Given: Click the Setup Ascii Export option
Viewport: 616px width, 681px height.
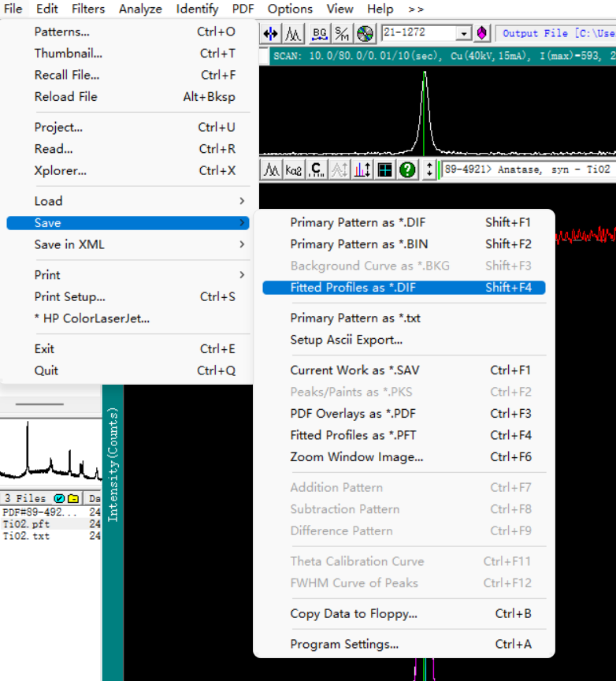Looking at the screenshot, I should (346, 340).
